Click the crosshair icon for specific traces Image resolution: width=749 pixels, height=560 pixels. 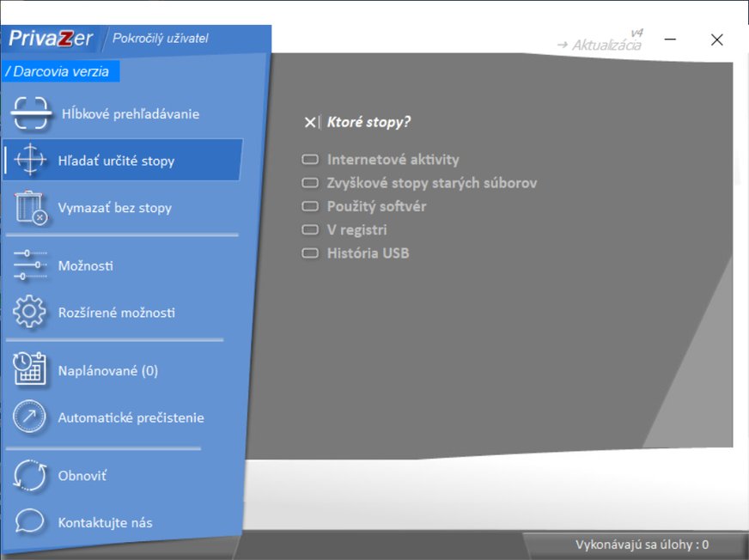30,161
